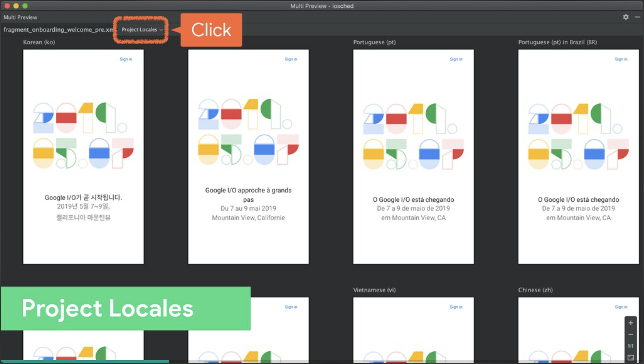644x364 pixels.
Task: Click Sign in on the Korean preview
Action: [126, 59]
